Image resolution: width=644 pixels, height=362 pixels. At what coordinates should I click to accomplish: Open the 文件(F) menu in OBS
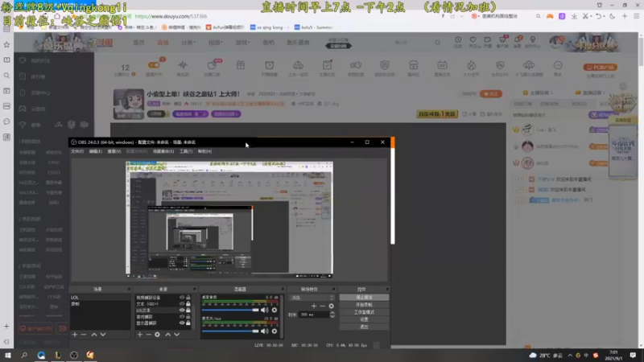(77, 151)
